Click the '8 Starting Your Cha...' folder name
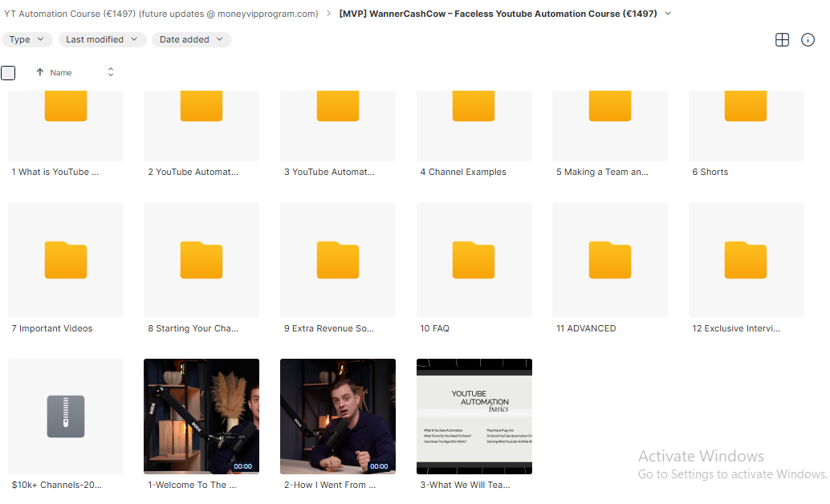Viewport: 830px width, 504px height. click(193, 328)
